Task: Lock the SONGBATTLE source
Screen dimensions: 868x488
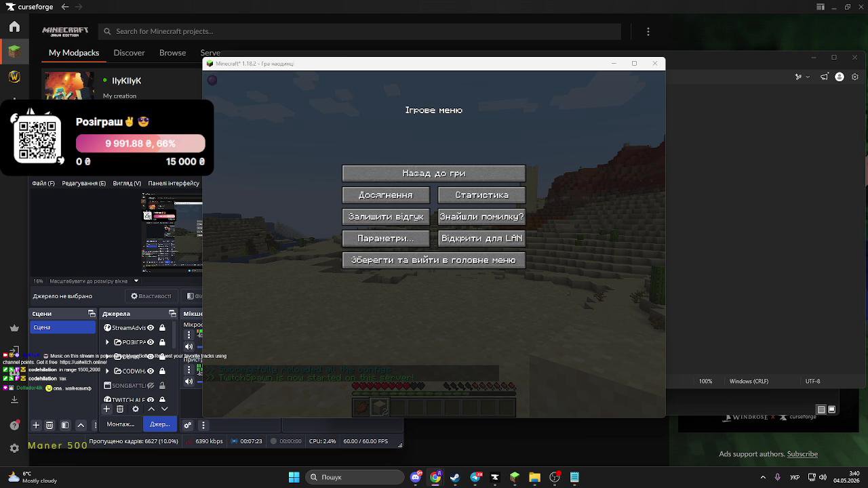Action: pos(162,386)
